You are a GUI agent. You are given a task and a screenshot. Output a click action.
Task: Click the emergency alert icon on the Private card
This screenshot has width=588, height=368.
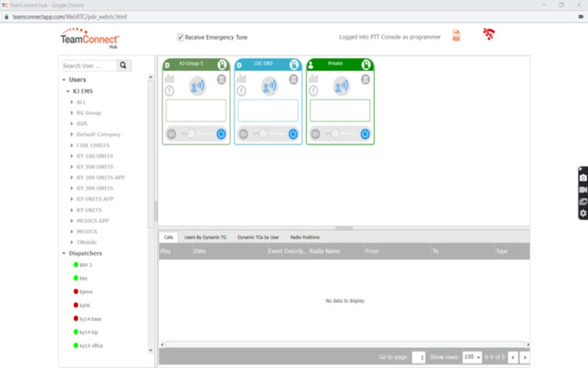313,90
